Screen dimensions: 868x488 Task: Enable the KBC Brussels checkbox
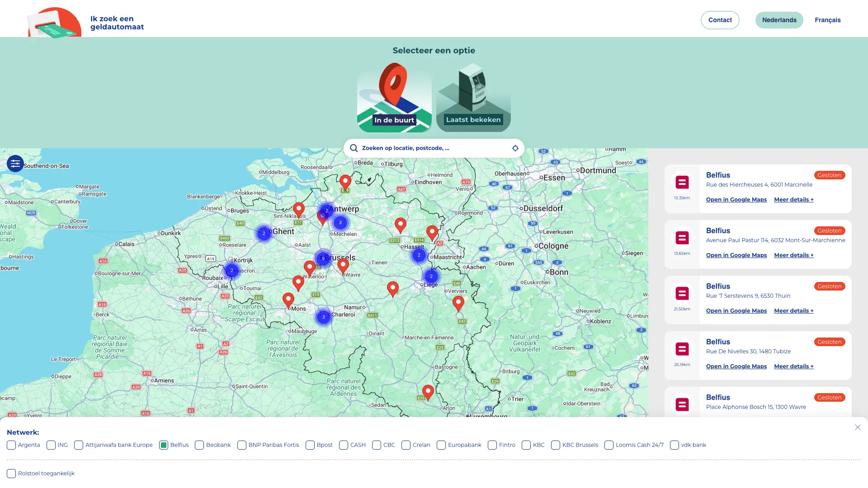pos(556,445)
